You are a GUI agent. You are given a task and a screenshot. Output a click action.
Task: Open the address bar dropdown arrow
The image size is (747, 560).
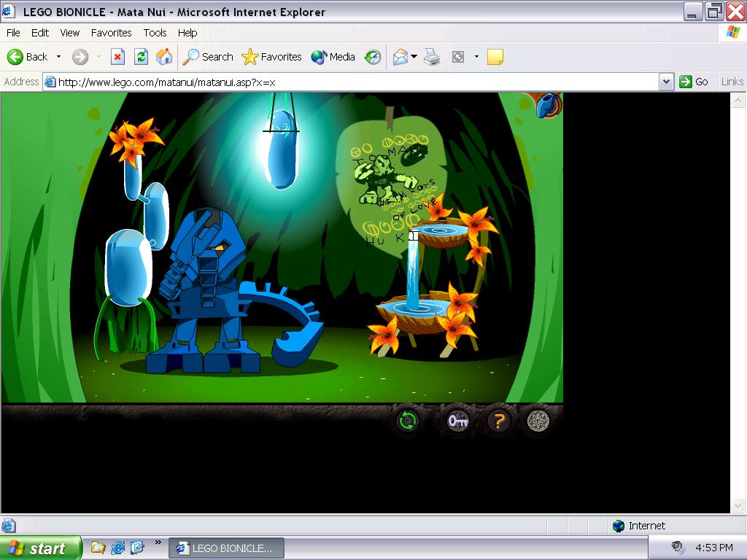point(665,82)
